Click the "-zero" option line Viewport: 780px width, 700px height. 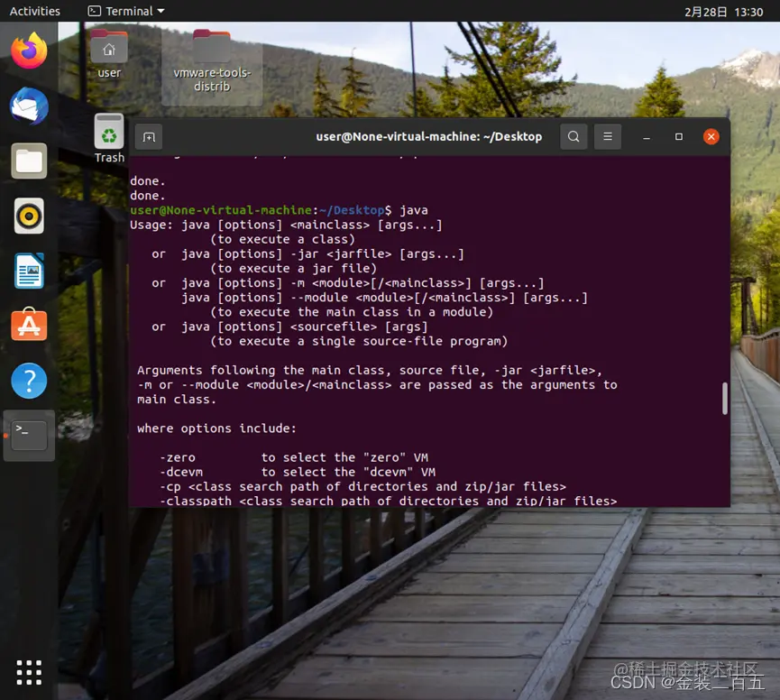(x=294, y=457)
